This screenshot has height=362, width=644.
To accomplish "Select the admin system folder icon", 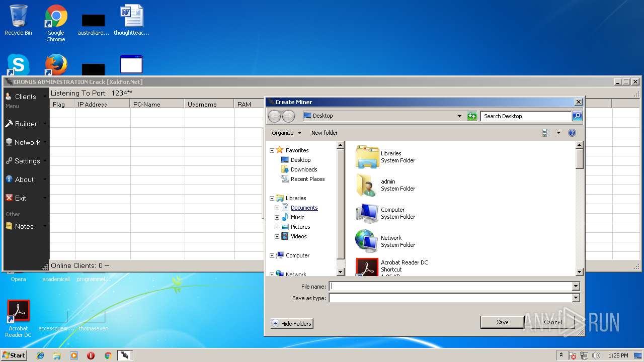I will tap(367, 185).
